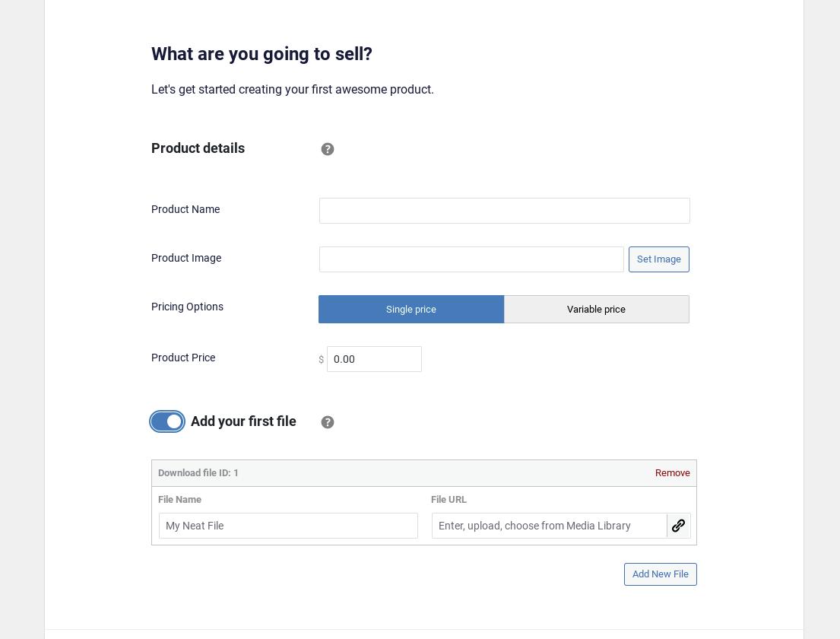This screenshot has height=639, width=840.
Task: Click the dollar sign beside Product Price
Action: (321, 358)
